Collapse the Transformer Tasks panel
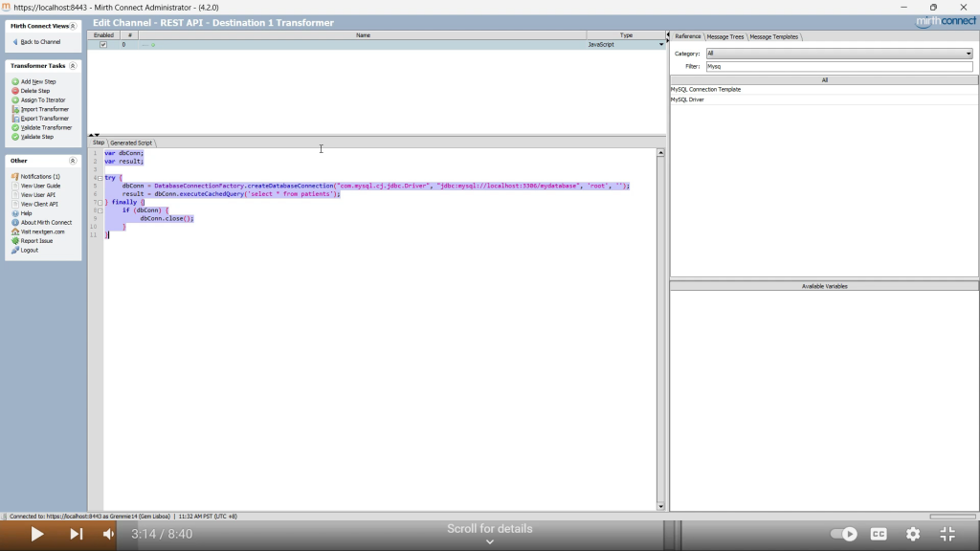 pos(73,66)
